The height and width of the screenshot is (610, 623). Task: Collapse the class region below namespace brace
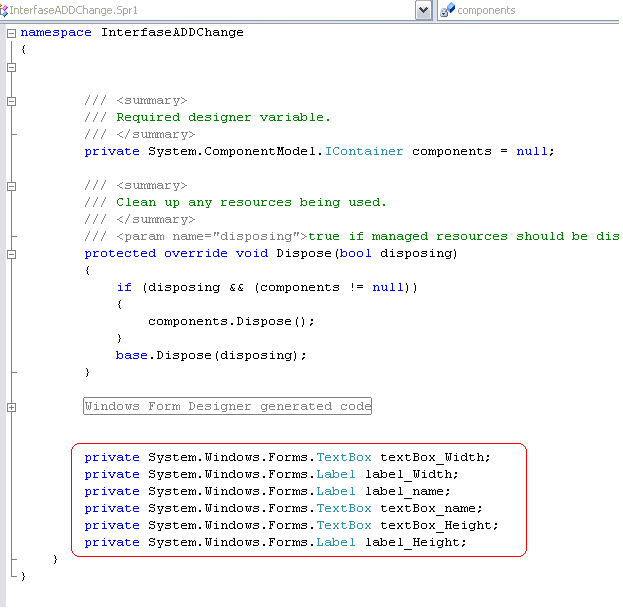point(12,67)
